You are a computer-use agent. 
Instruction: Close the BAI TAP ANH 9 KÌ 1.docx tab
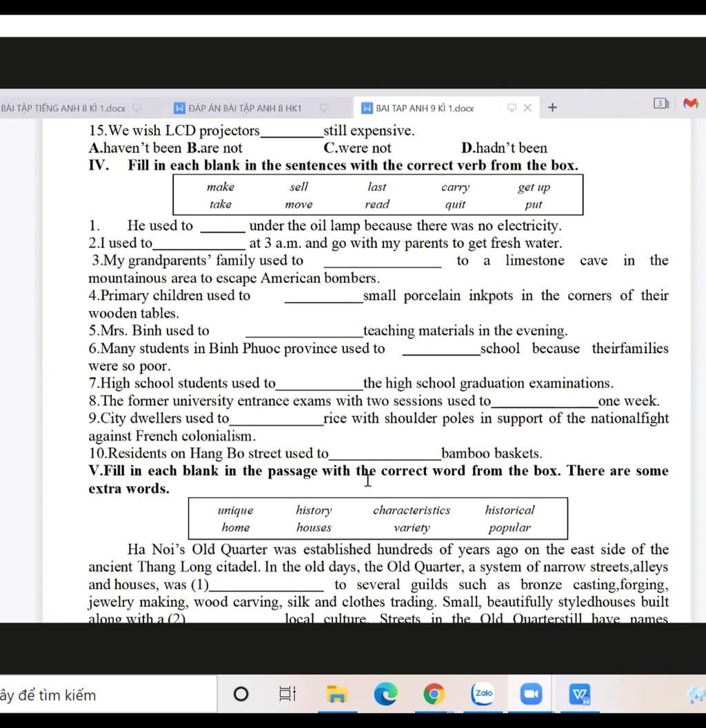527,108
